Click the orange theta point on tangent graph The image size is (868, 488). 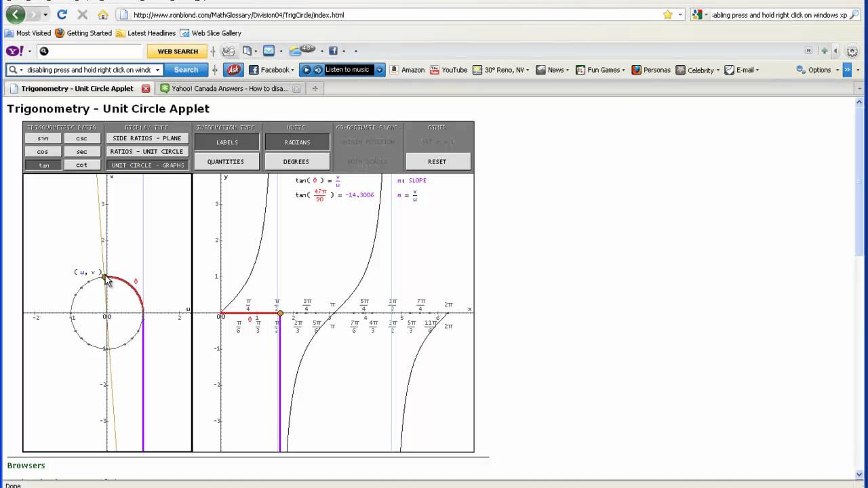click(x=280, y=313)
